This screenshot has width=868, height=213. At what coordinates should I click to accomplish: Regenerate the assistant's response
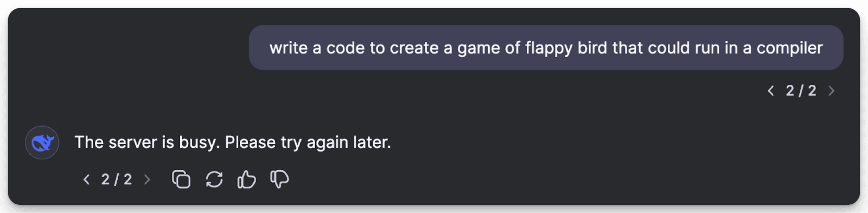click(x=214, y=179)
